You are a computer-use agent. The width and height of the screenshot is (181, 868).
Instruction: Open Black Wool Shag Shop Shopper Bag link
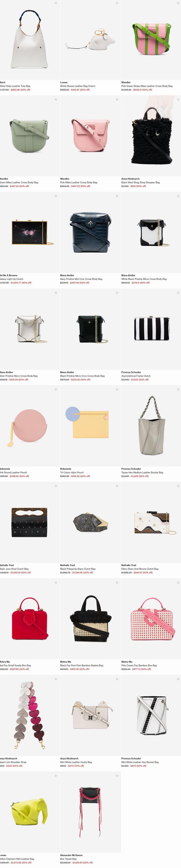click(141, 182)
